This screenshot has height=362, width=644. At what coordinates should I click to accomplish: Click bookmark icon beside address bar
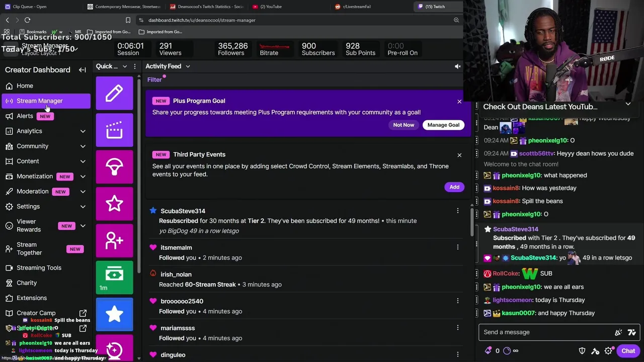128,20
